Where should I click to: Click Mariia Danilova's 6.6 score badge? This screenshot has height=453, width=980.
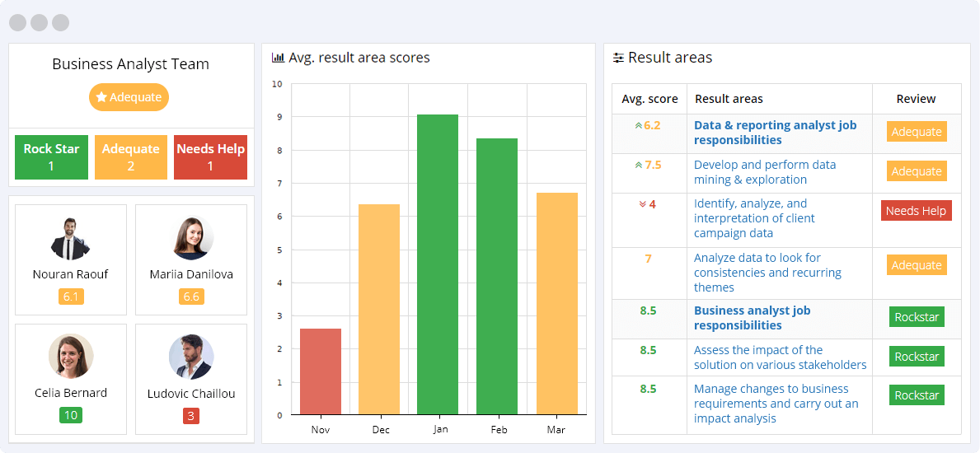pyautogui.click(x=191, y=297)
